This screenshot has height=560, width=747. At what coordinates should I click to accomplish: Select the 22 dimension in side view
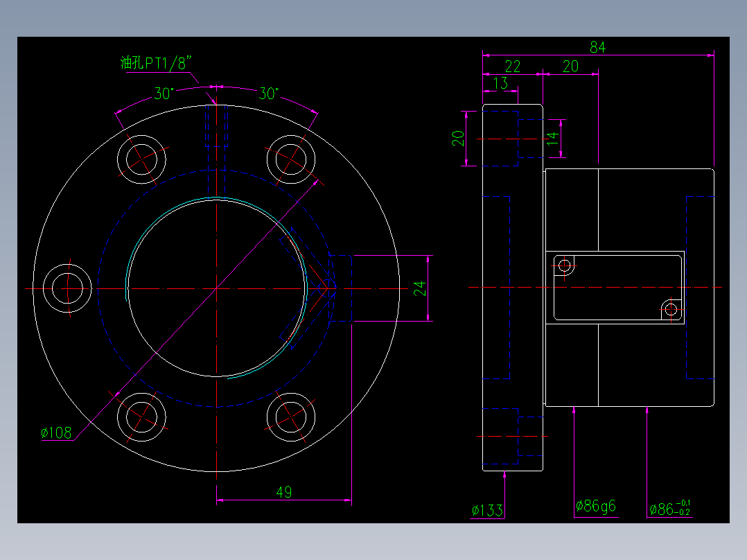pos(513,67)
